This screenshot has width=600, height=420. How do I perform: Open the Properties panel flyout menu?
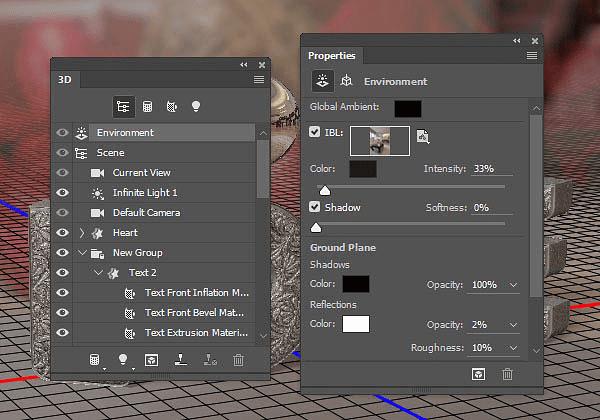pyautogui.click(x=532, y=56)
